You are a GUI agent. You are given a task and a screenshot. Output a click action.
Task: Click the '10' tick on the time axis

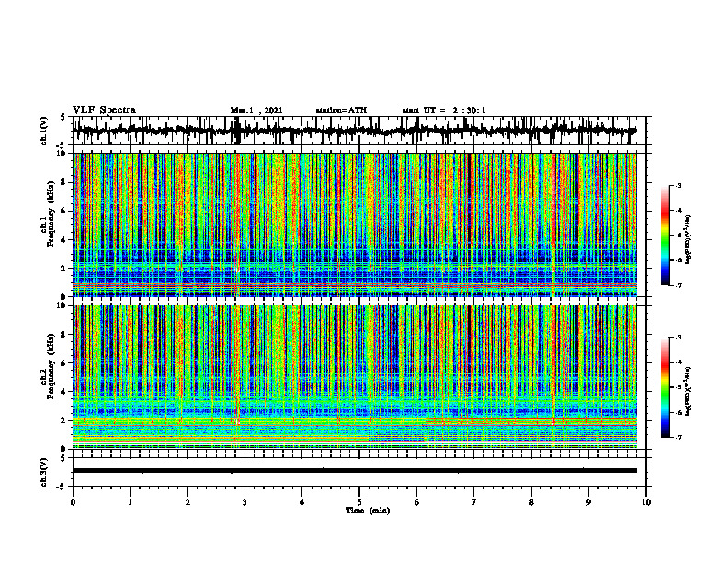pos(646,502)
